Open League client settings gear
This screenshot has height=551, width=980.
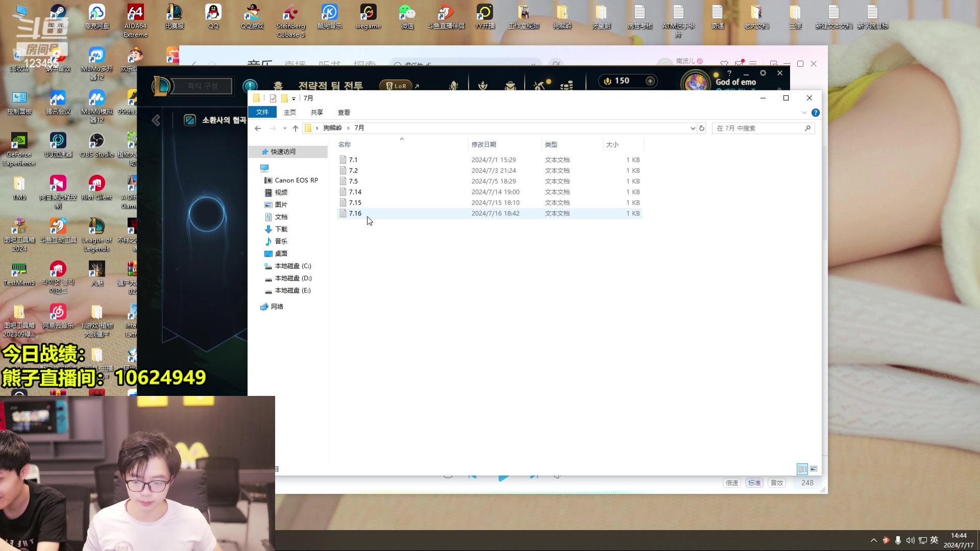[x=763, y=73]
